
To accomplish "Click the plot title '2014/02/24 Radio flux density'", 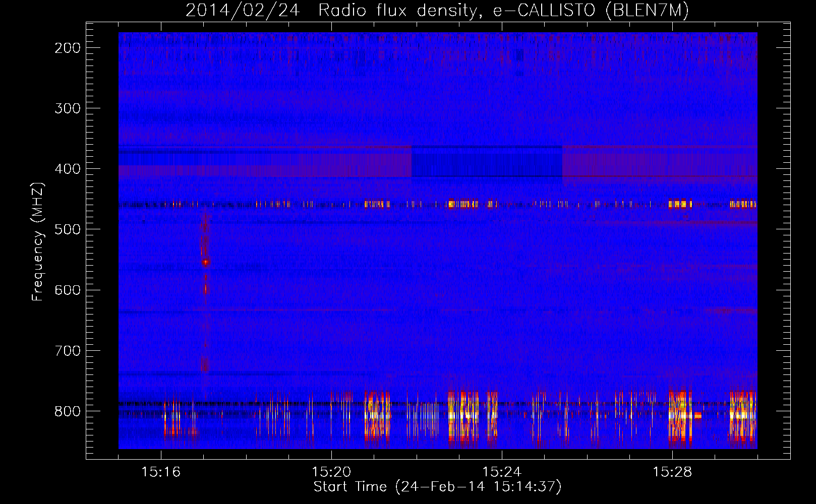I will pyautogui.click(x=437, y=10).
